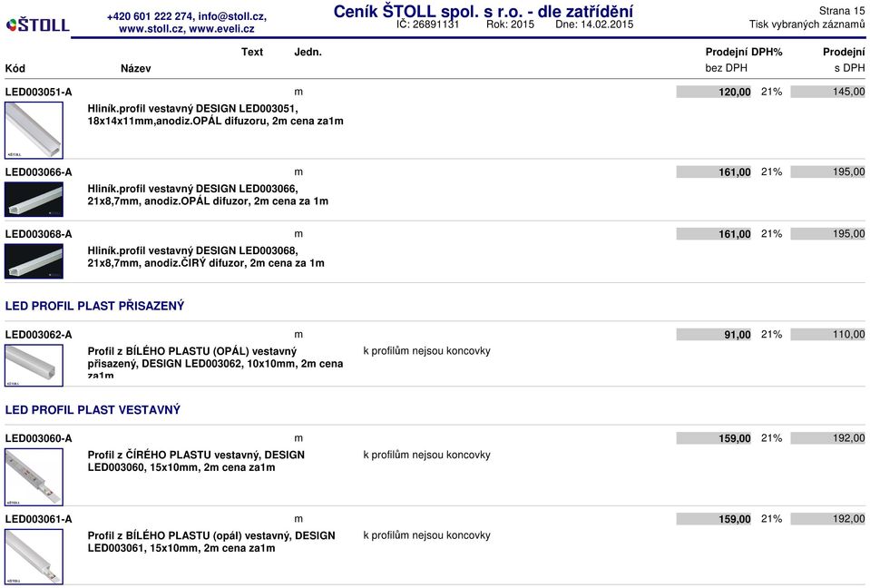This screenshot has height=588, width=870.
Task: Click the Název column header
Action: click(135, 68)
